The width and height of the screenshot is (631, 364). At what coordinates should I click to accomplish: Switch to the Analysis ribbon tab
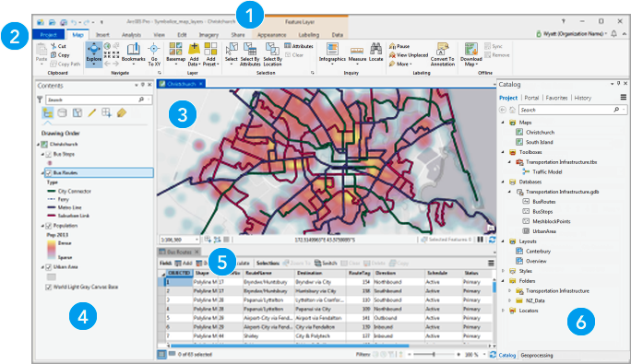pos(131,35)
